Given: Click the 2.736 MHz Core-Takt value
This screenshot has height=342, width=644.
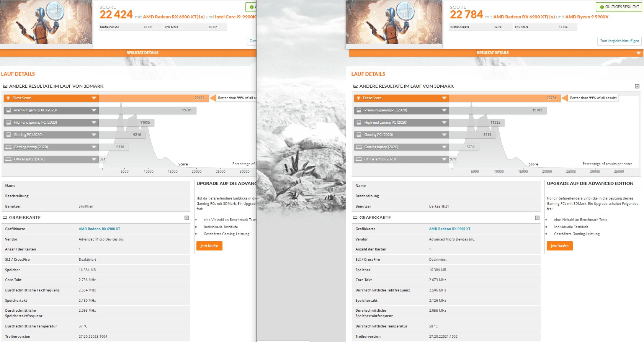Looking at the screenshot, I should pos(87,280).
